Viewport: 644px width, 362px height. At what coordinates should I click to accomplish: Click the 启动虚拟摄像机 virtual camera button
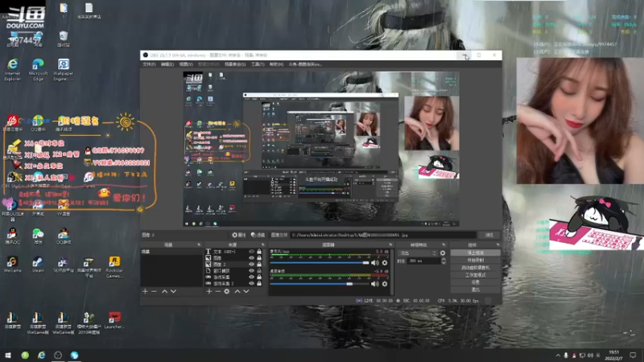click(476, 268)
